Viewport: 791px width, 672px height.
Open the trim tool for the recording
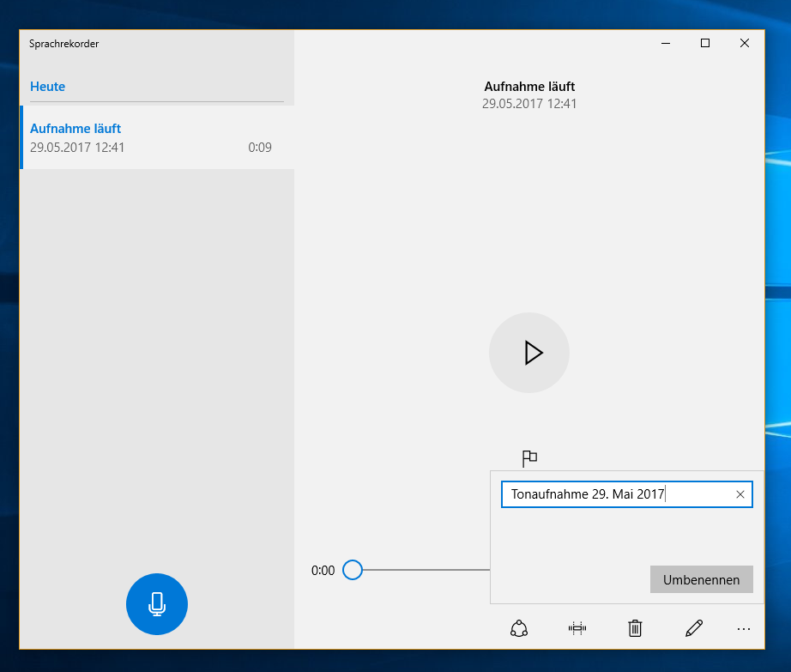[x=577, y=628]
